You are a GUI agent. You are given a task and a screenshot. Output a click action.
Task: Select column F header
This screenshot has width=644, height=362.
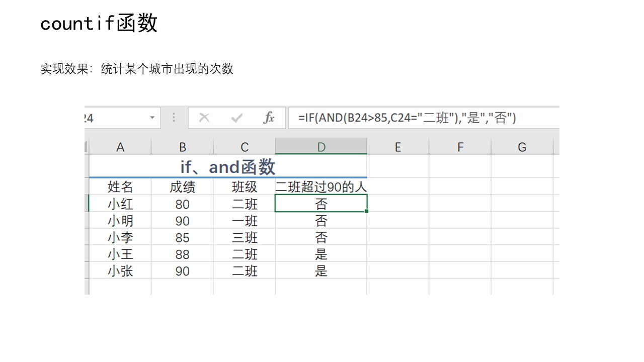tap(460, 147)
